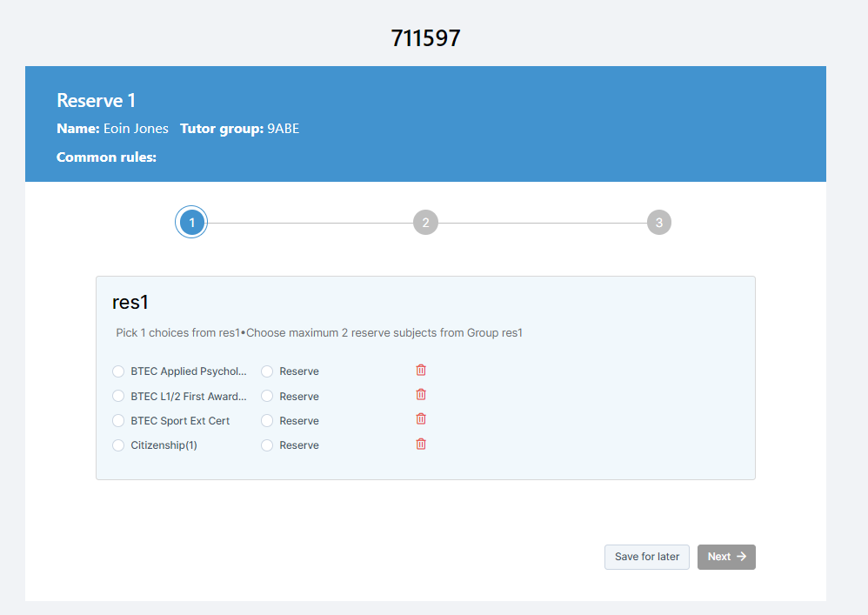Screen dimensions: 868x615
Task: Click the student name Eoin Jones
Action: [x=136, y=129]
